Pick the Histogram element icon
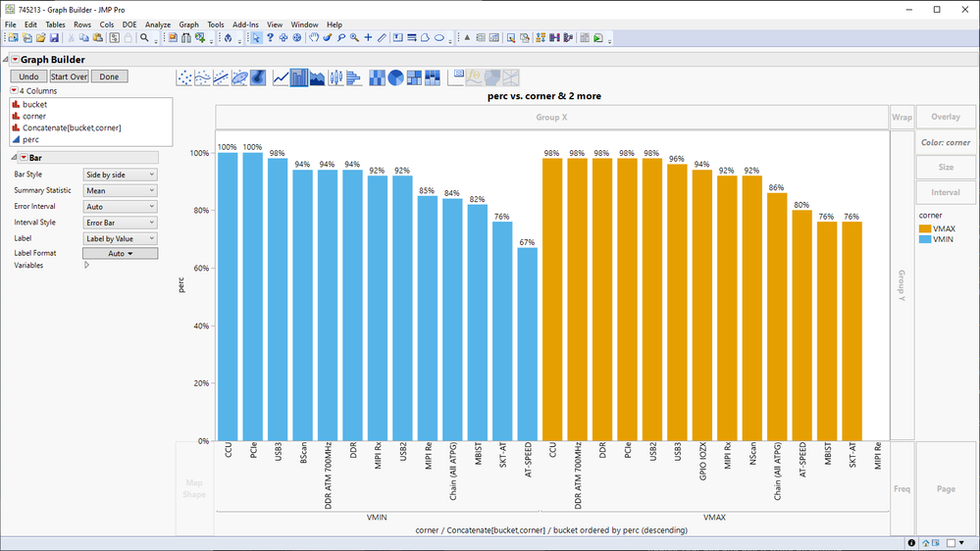The image size is (980, 551). [x=355, y=77]
